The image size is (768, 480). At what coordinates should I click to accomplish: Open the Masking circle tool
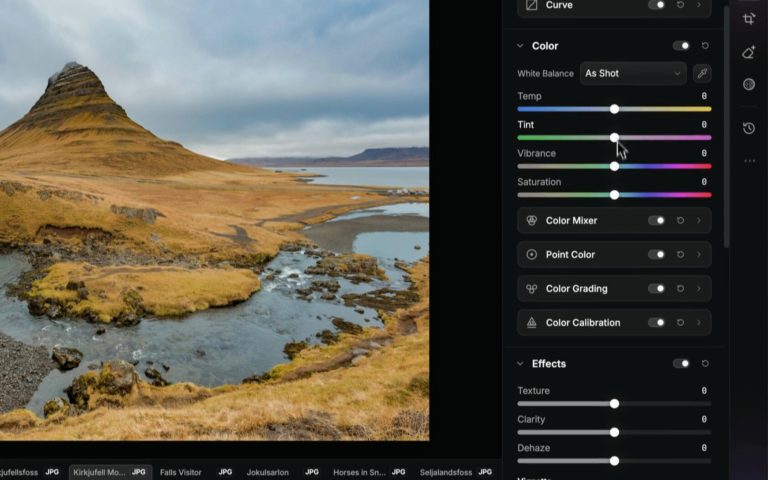click(x=748, y=84)
